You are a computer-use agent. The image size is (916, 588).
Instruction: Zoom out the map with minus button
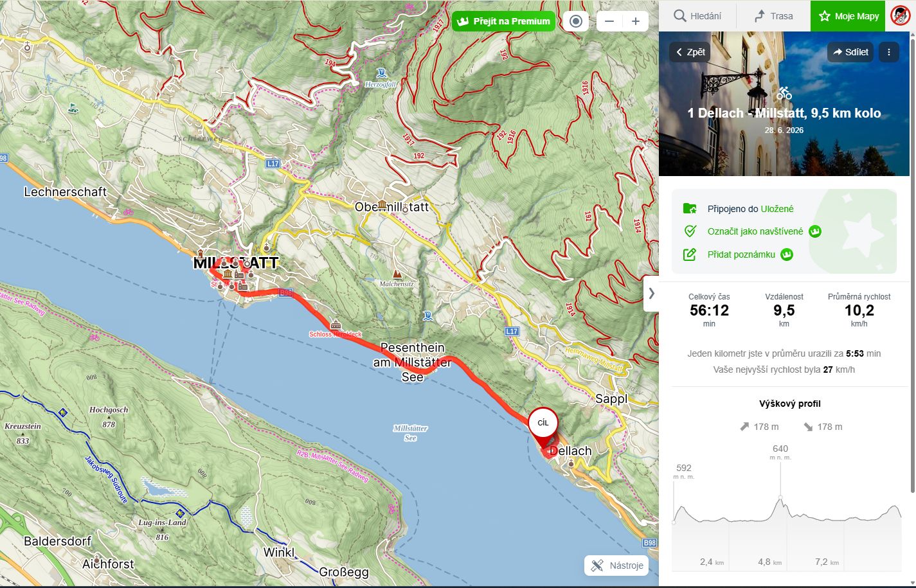(x=609, y=21)
